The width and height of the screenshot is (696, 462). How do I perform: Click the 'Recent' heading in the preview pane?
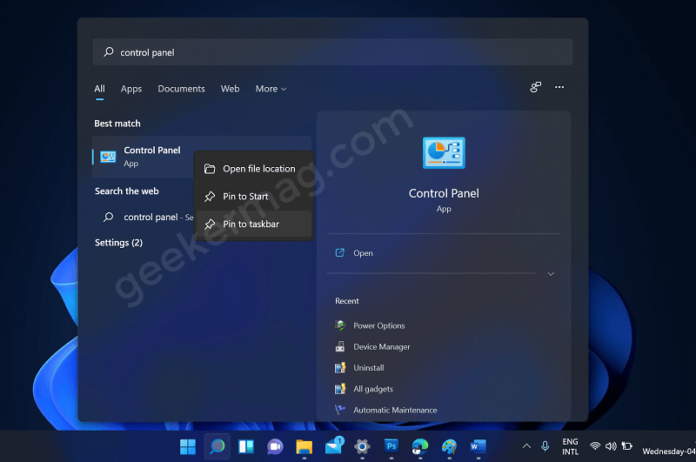347,301
